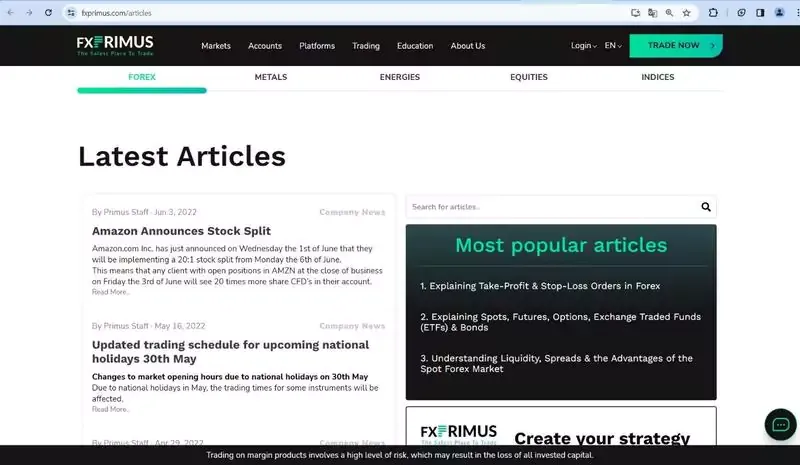Select the FOREX tab
This screenshot has width=800, height=465.
point(142,77)
